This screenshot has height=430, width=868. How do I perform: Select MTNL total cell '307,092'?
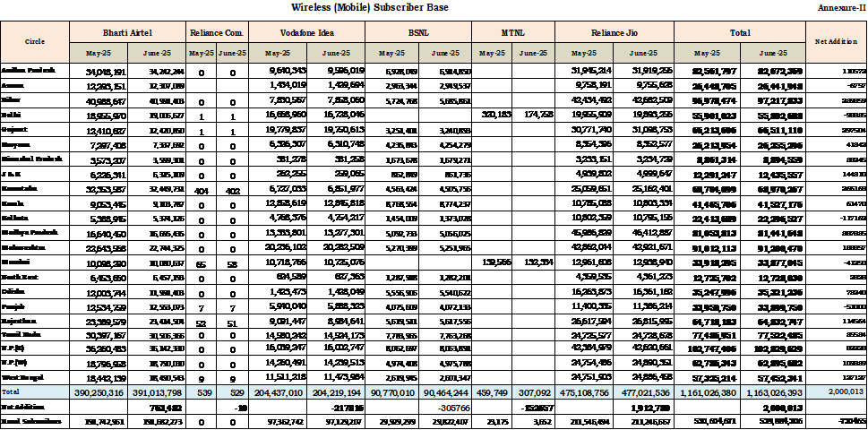[533, 391]
